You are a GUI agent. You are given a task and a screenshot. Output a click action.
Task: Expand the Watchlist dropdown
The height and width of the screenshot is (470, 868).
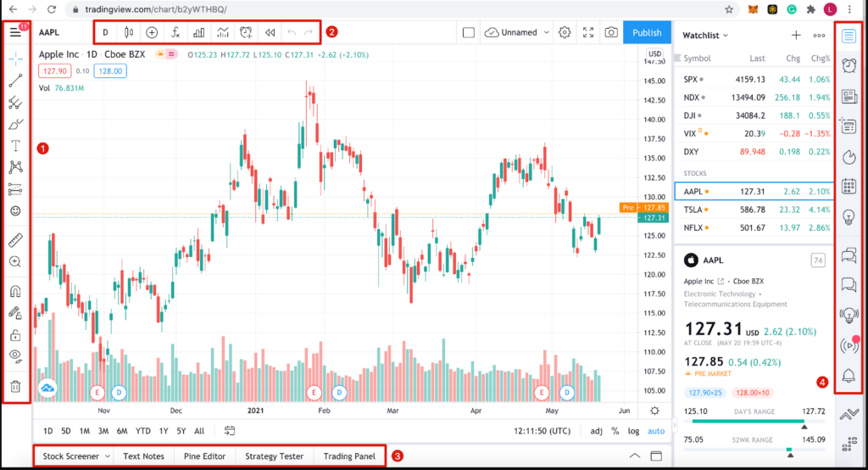click(705, 36)
